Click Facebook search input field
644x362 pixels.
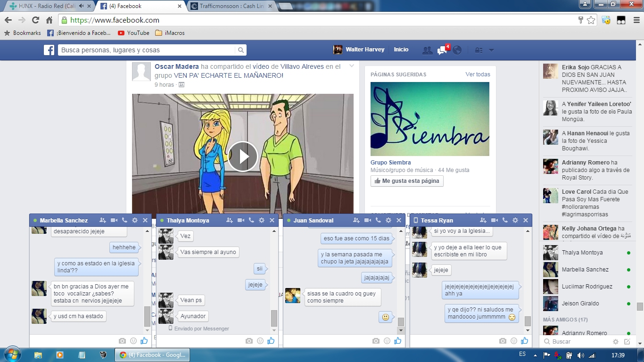pyautogui.click(x=146, y=50)
